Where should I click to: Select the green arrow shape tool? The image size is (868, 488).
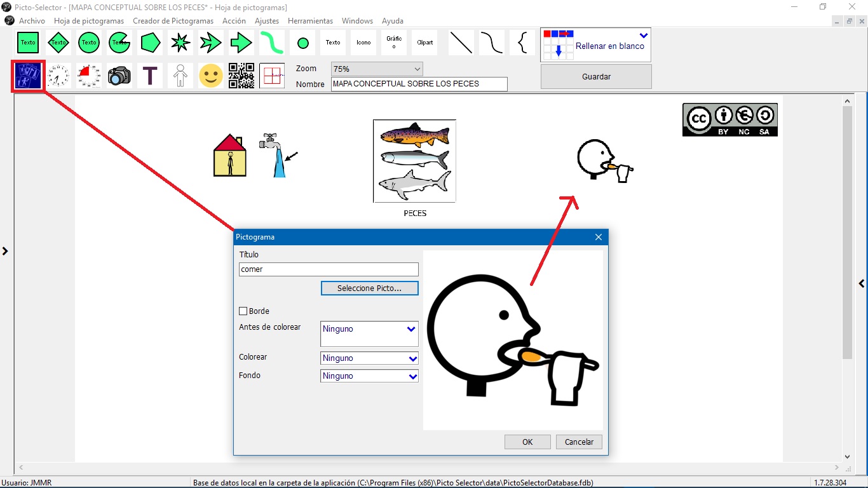(241, 43)
